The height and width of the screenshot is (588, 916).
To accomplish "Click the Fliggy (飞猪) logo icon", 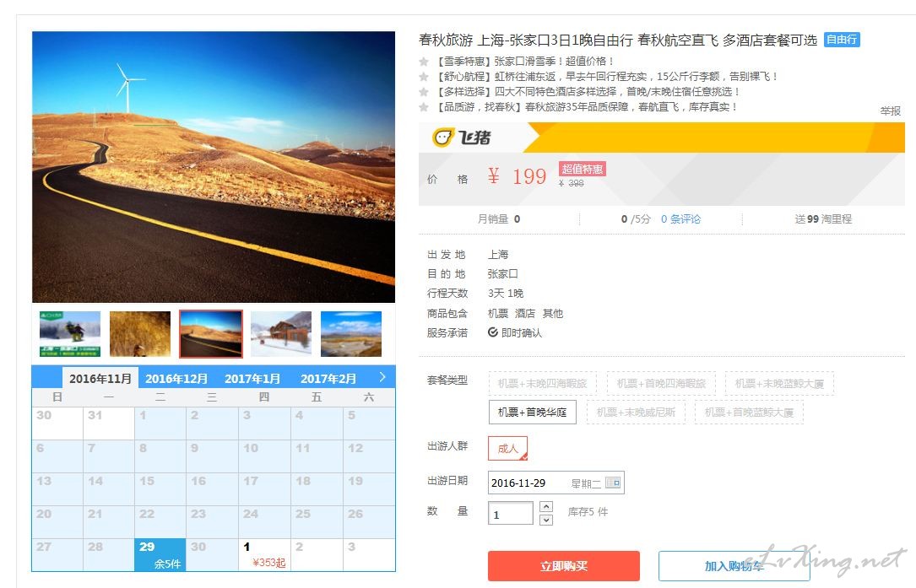I will coord(443,138).
